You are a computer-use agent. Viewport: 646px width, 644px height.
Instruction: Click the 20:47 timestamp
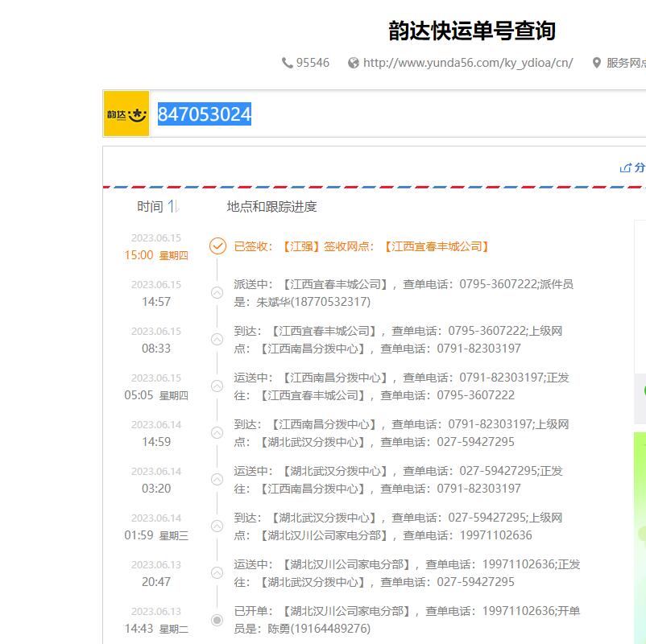pyautogui.click(x=156, y=582)
